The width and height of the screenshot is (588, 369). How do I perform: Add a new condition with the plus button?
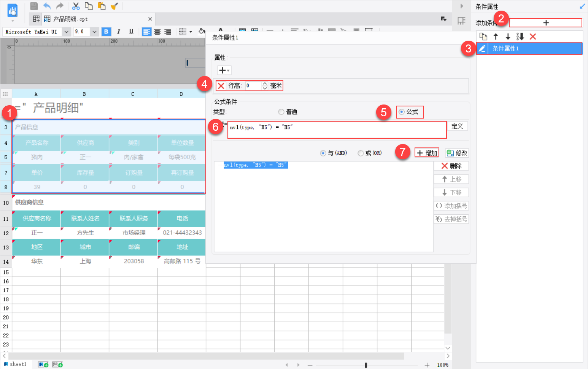click(x=546, y=23)
